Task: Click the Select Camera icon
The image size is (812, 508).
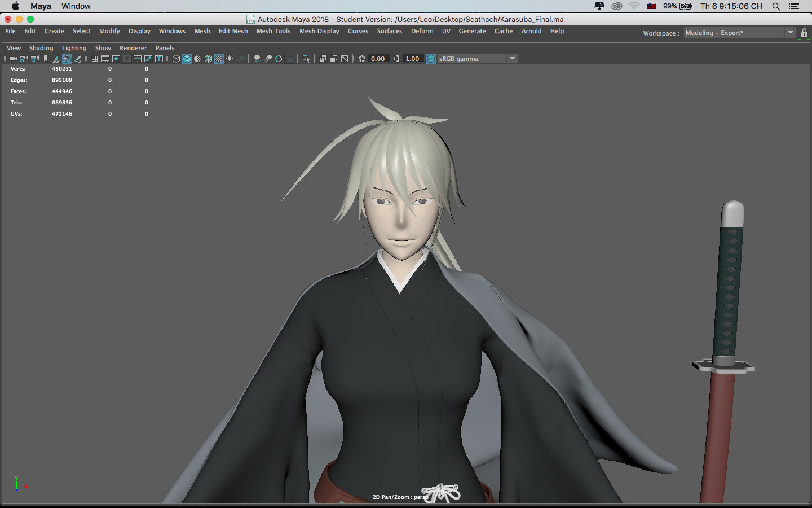Action: coord(13,59)
